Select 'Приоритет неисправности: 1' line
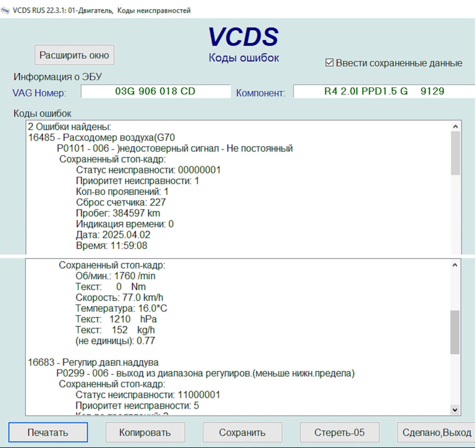476x448 pixels. tap(137, 181)
